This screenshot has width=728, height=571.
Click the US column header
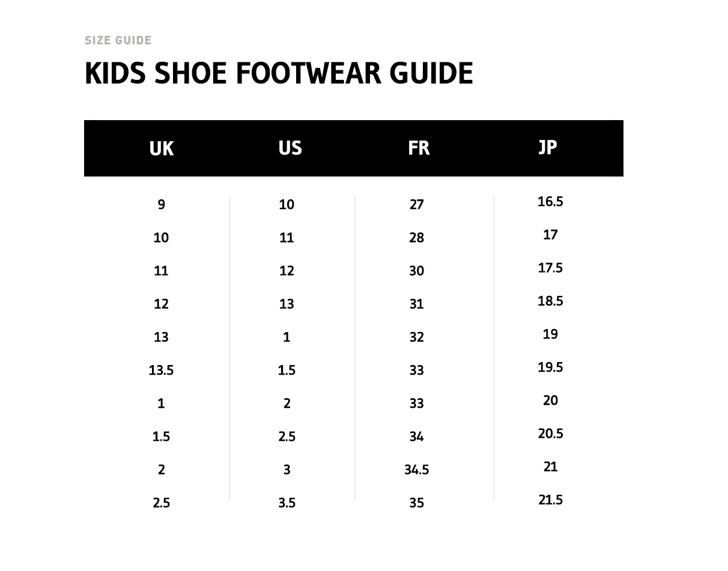point(290,148)
